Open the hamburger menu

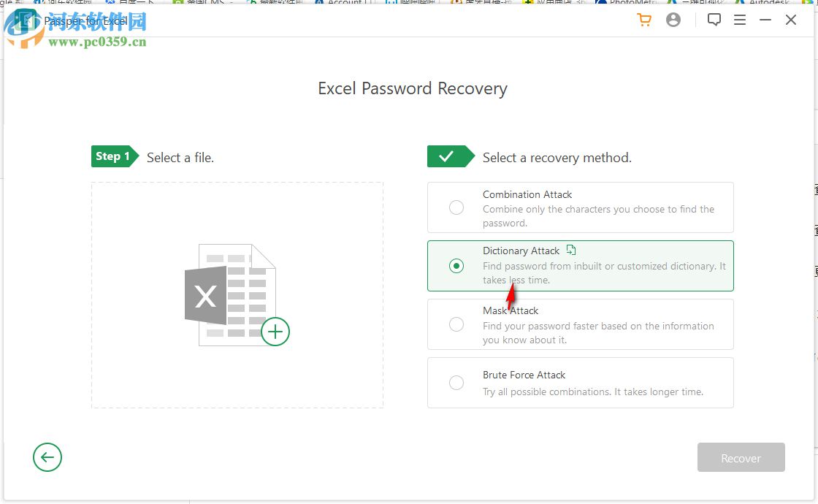pos(740,20)
